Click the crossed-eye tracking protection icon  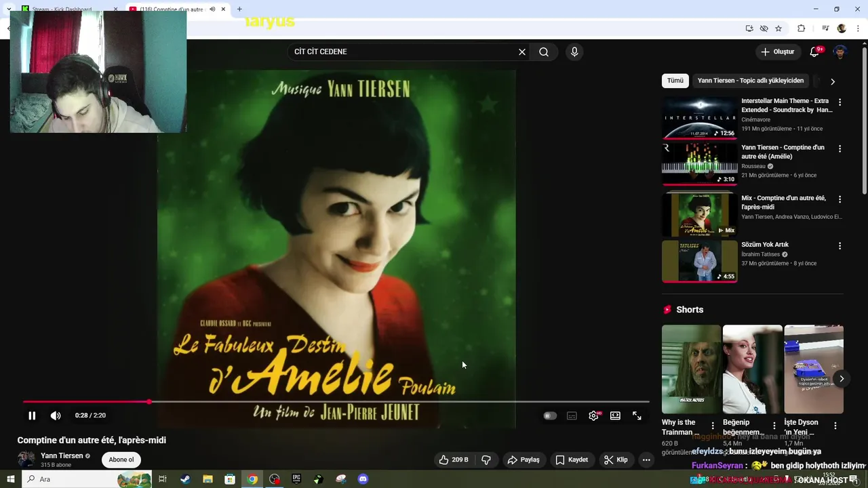(764, 28)
